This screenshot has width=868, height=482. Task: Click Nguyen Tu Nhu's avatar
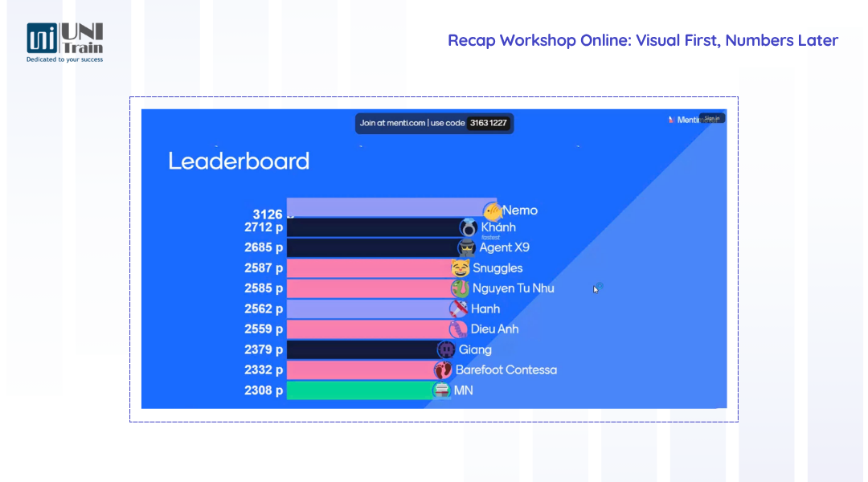click(x=460, y=288)
